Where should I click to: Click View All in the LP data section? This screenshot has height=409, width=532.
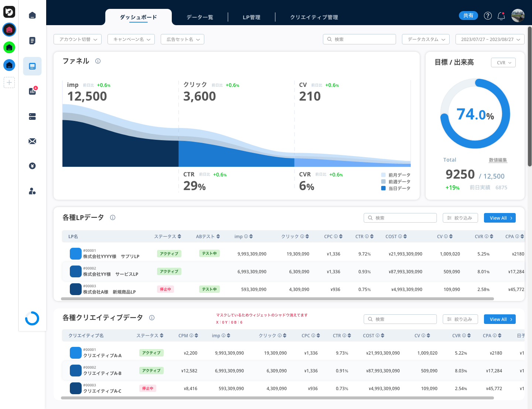tap(499, 218)
